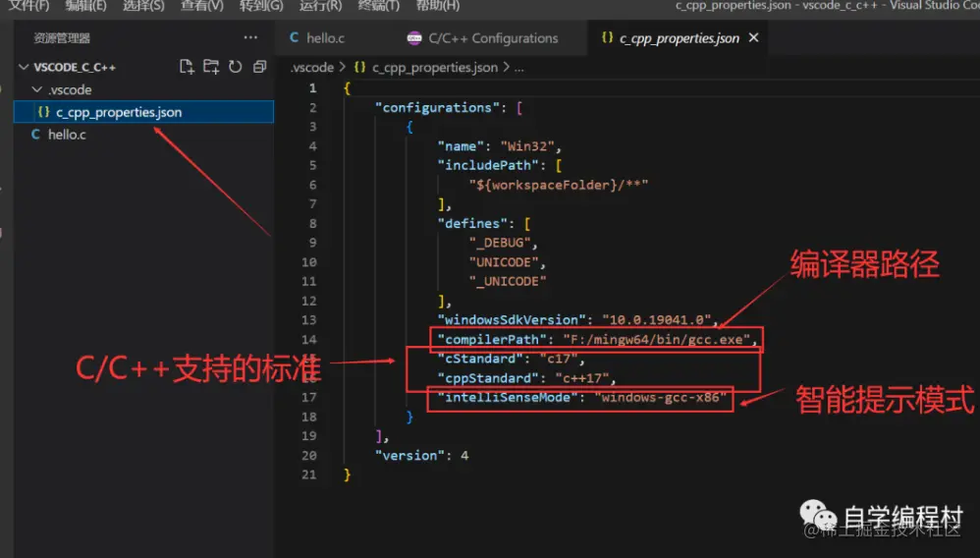Open the 转到(G) menu
The image size is (980, 558).
[x=260, y=6]
